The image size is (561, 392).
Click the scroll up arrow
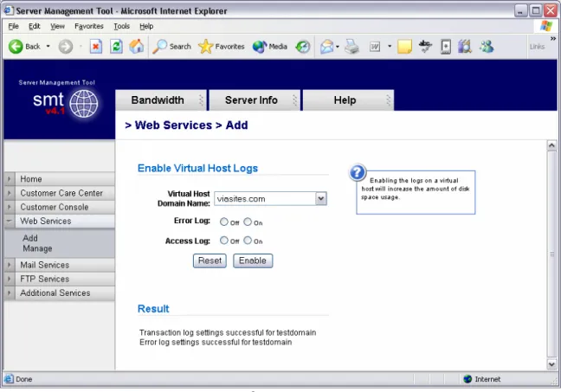(x=551, y=145)
